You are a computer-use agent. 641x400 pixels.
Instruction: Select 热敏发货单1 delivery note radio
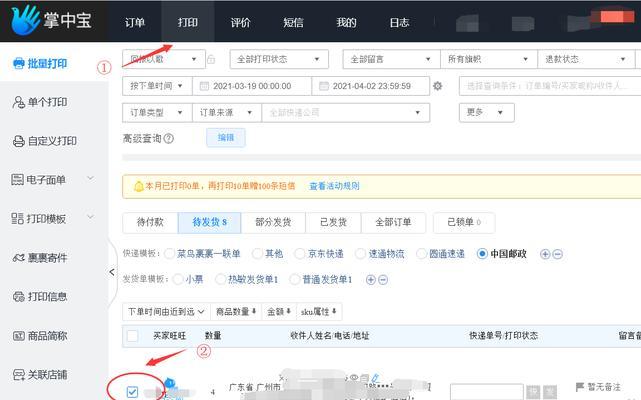pos(220,280)
